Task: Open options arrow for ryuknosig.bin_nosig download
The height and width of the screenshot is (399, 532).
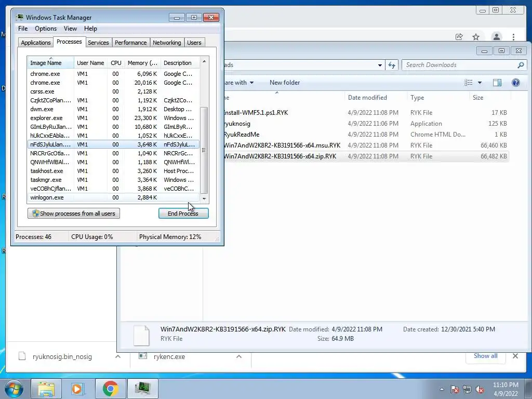Action: point(118,356)
